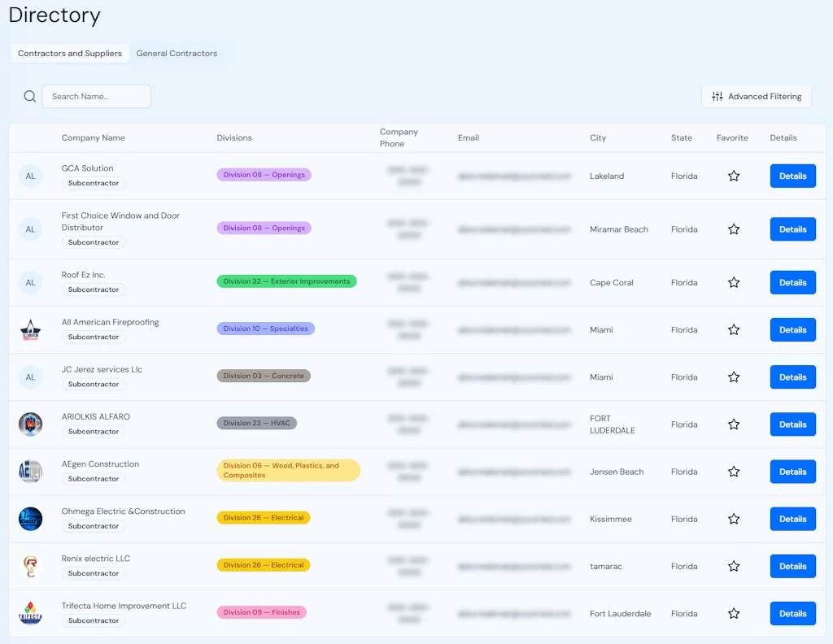Open Details for Roof Ez Inc.
Image resolution: width=833 pixels, height=644 pixels.
(792, 282)
